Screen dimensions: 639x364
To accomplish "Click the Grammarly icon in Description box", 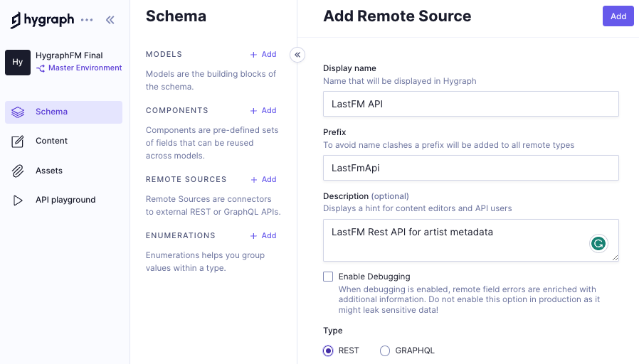I will click(598, 243).
